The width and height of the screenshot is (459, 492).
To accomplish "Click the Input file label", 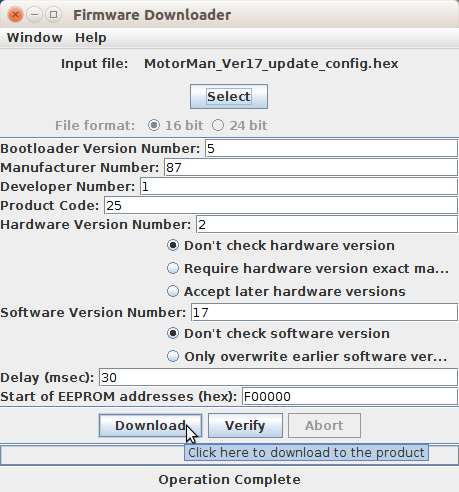I will [x=94, y=63].
